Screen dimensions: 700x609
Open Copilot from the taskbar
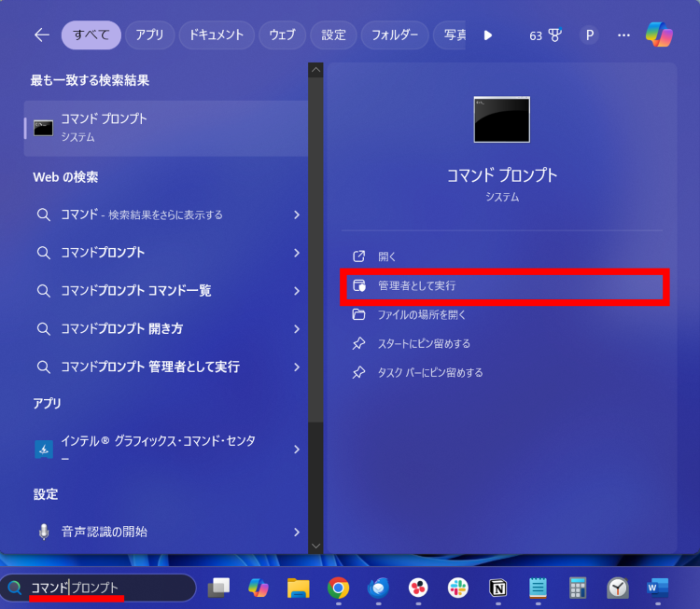pyautogui.click(x=259, y=588)
